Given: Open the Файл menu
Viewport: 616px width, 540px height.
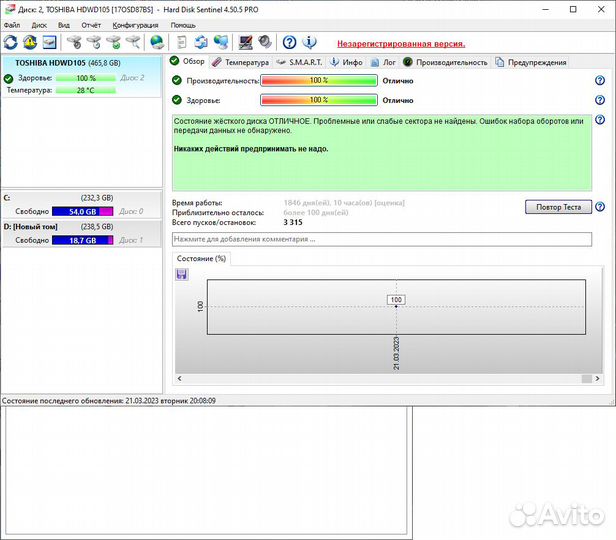Looking at the screenshot, I should (12, 24).
